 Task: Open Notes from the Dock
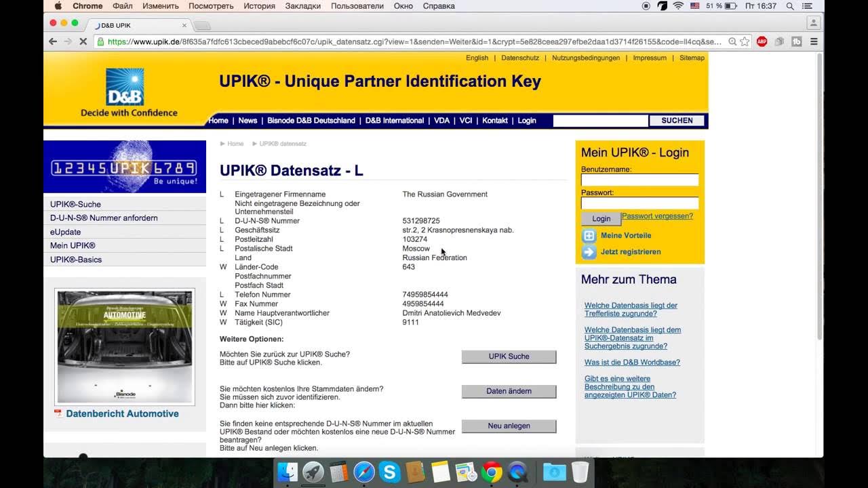441,472
